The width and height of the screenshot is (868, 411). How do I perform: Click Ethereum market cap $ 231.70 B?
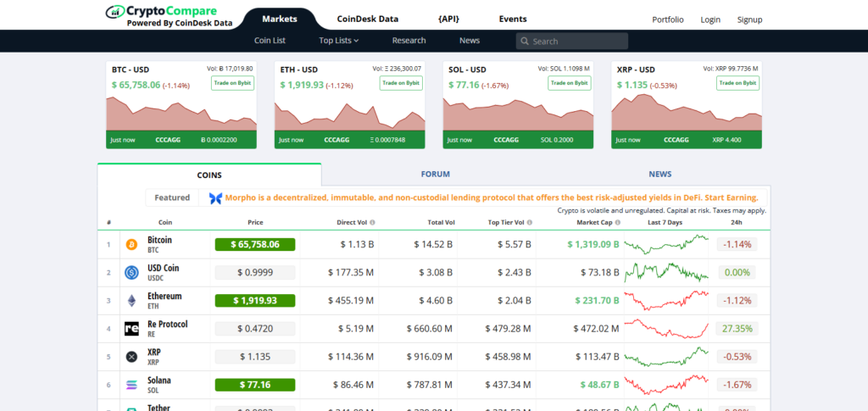tap(598, 300)
